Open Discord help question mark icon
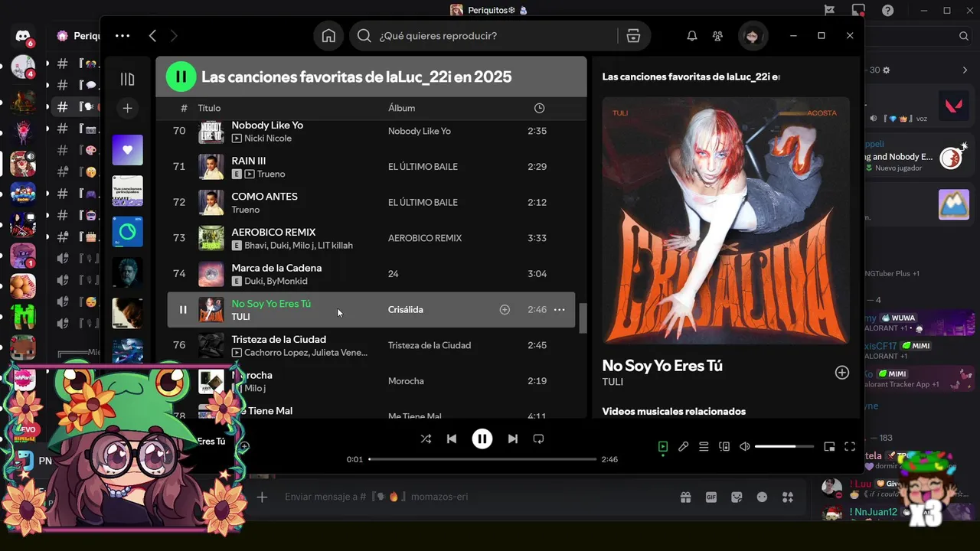 point(887,10)
